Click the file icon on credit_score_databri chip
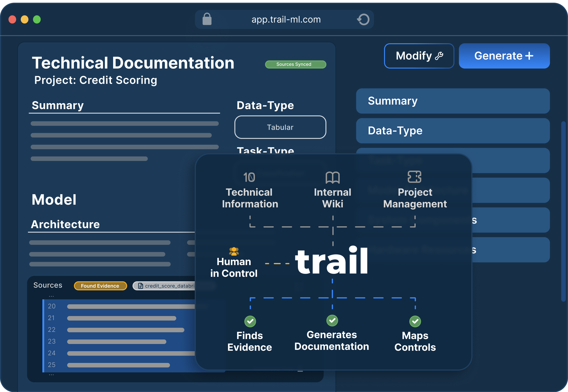The width and height of the screenshot is (568, 392). tap(140, 286)
